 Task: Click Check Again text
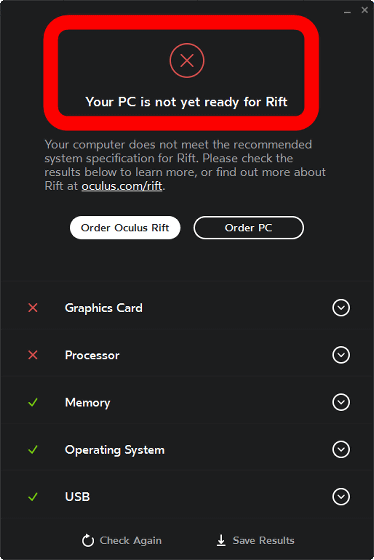tap(130, 541)
